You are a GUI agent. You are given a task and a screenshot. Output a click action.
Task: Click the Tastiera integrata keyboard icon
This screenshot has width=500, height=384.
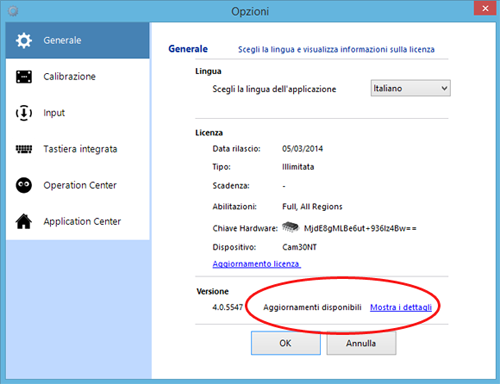click(x=24, y=149)
